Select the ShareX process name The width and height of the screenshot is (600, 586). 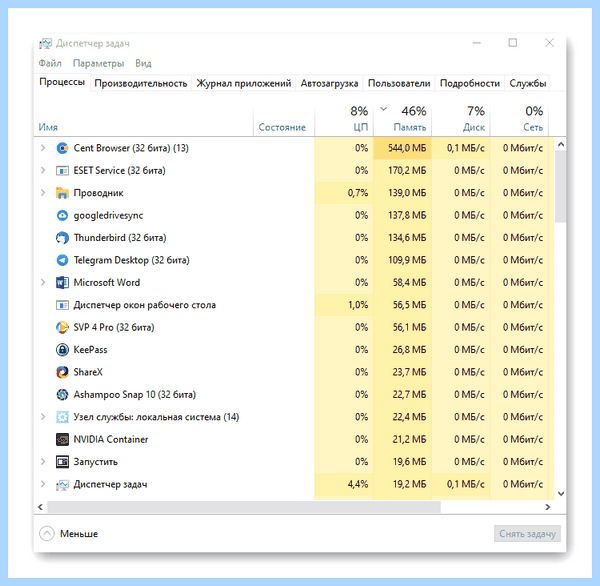click(88, 372)
